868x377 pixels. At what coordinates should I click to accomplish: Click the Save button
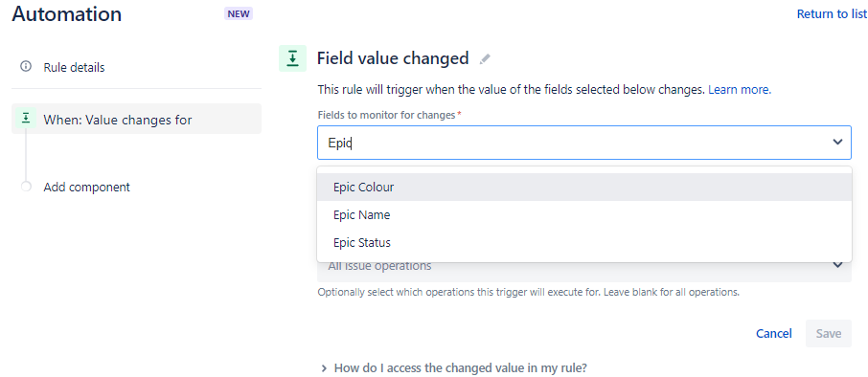[828, 333]
